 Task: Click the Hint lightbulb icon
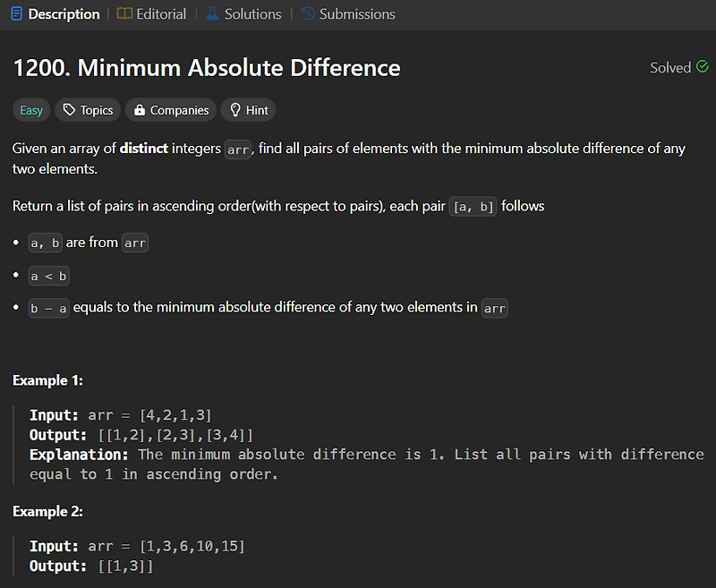(x=235, y=110)
